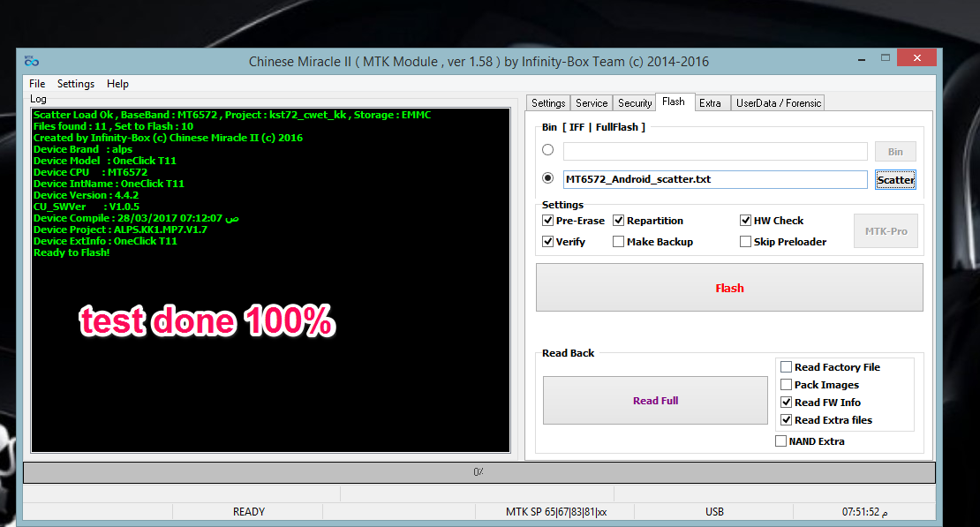This screenshot has width=980, height=527.
Task: Click the READY status bar entry
Action: pyautogui.click(x=248, y=511)
